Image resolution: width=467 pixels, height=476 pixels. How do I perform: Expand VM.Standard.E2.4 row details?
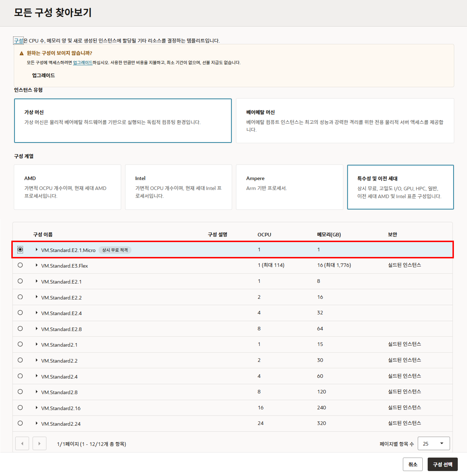36,313
